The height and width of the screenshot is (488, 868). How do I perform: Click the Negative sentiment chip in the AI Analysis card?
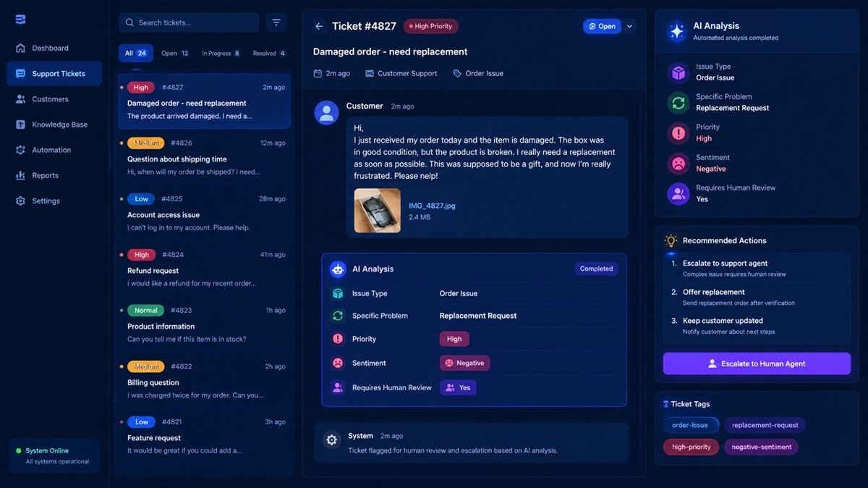(x=464, y=363)
